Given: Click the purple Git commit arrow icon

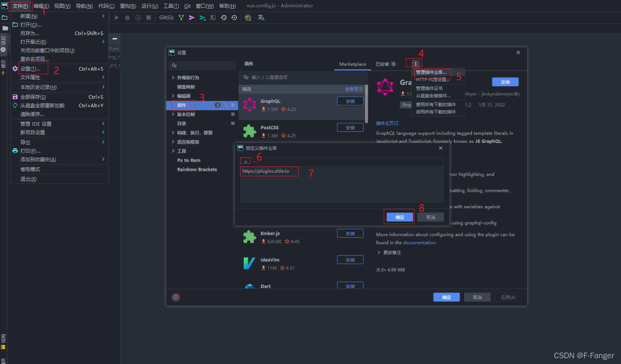Looking at the screenshot, I should click(x=191, y=18).
